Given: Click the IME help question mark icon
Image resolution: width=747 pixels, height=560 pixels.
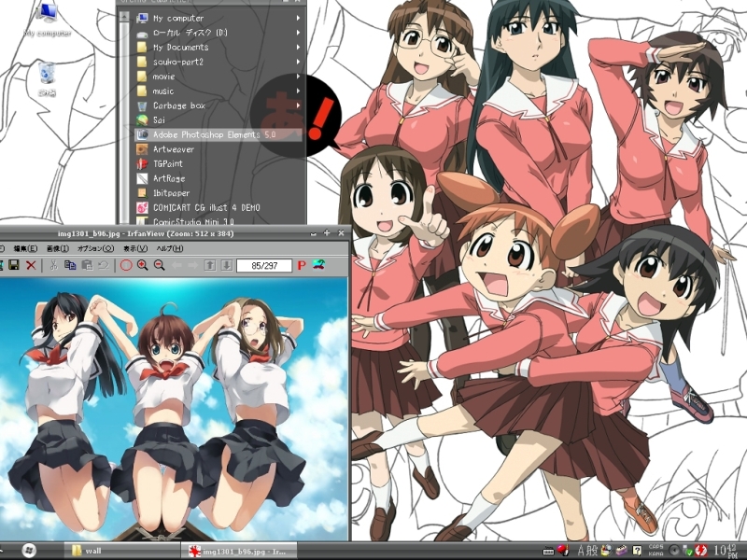Looking at the screenshot, I should pyautogui.click(x=637, y=551).
